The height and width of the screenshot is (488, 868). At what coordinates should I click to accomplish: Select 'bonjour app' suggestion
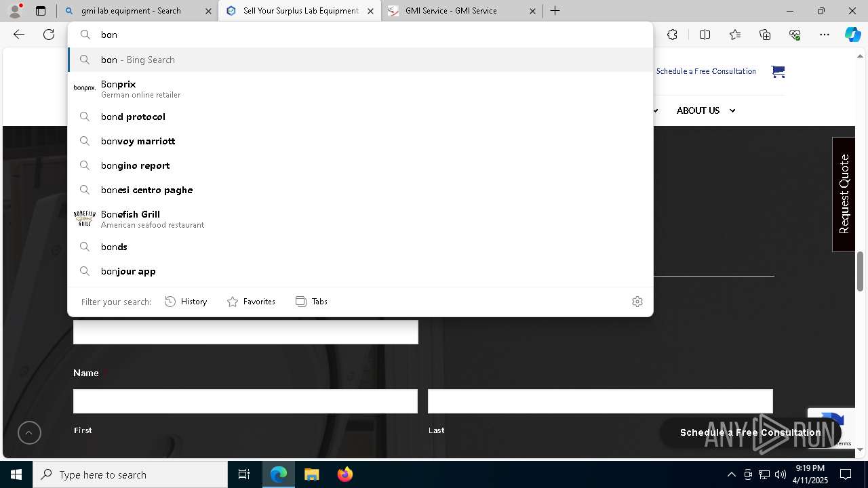pyautogui.click(x=360, y=271)
